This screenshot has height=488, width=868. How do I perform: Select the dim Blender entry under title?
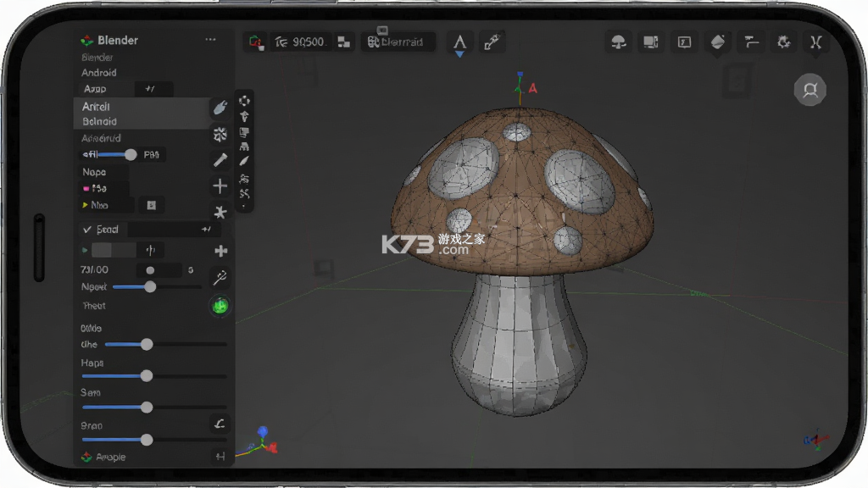[97, 58]
